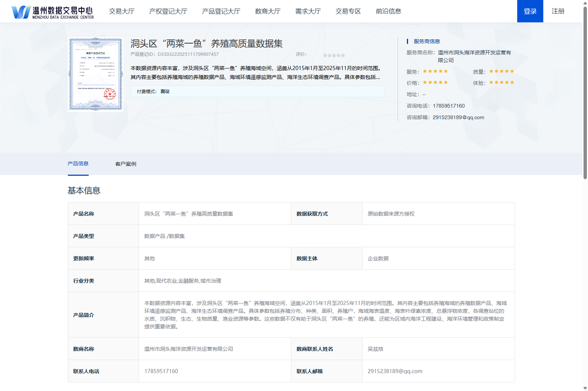The height and width of the screenshot is (391, 588).
Task: Click the 企业数据 table cell
Action: [x=438, y=258]
